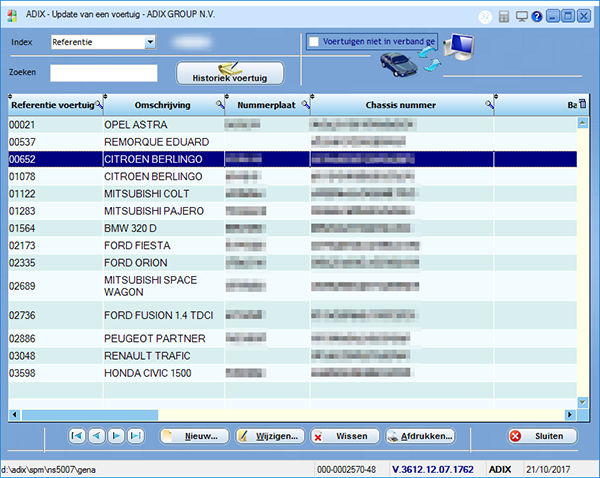
Task: Click version V.3612.12.07.1762 in status bar
Action: coord(432,469)
